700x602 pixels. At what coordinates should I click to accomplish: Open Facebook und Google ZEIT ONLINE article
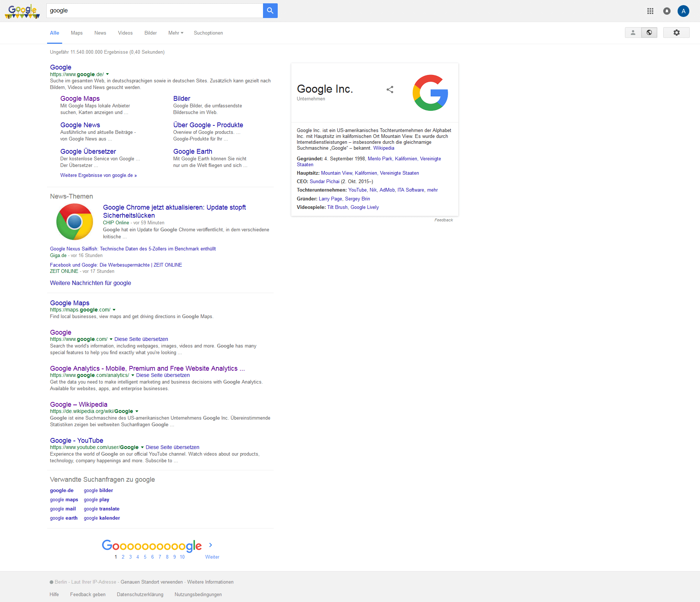116,265
